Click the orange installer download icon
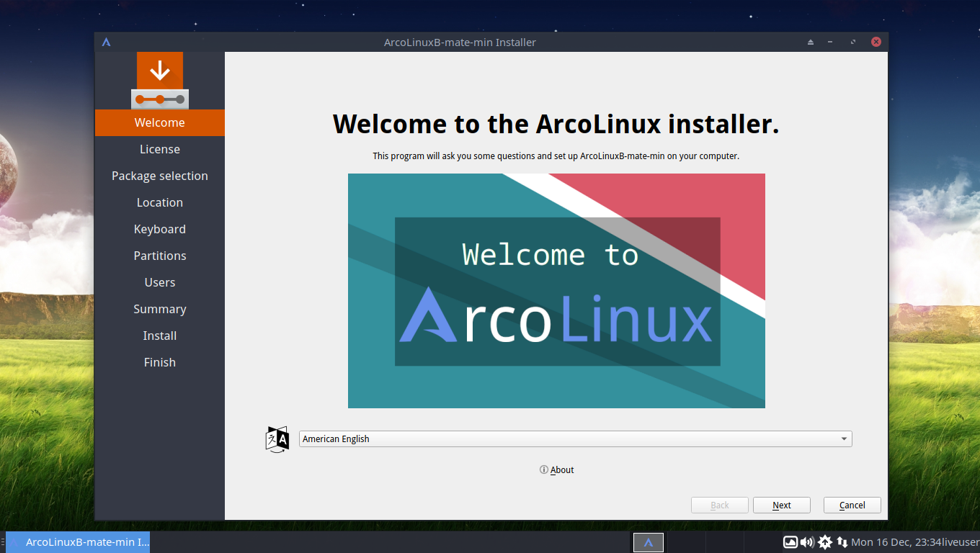The height and width of the screenshot is (553, 980). click(160, 80)
